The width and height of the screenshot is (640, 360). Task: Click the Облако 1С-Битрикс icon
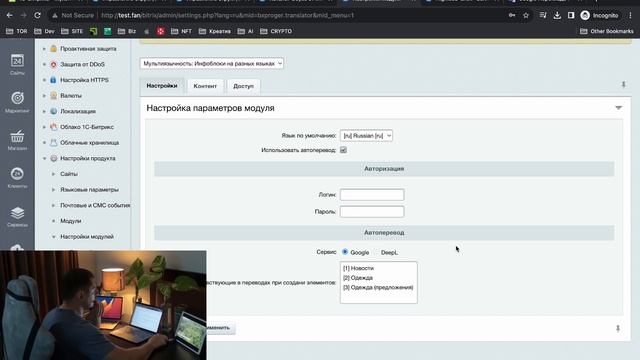point(53,127)
